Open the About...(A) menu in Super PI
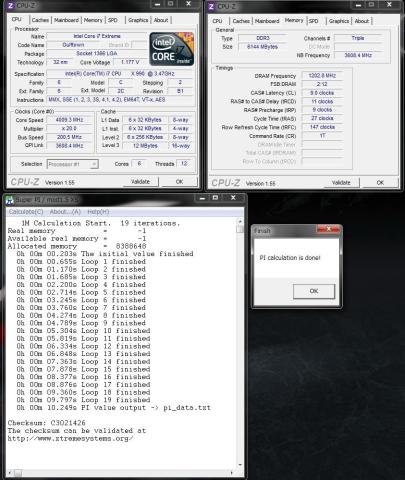This screenshot has width=405, height=480. pos(65,212)
